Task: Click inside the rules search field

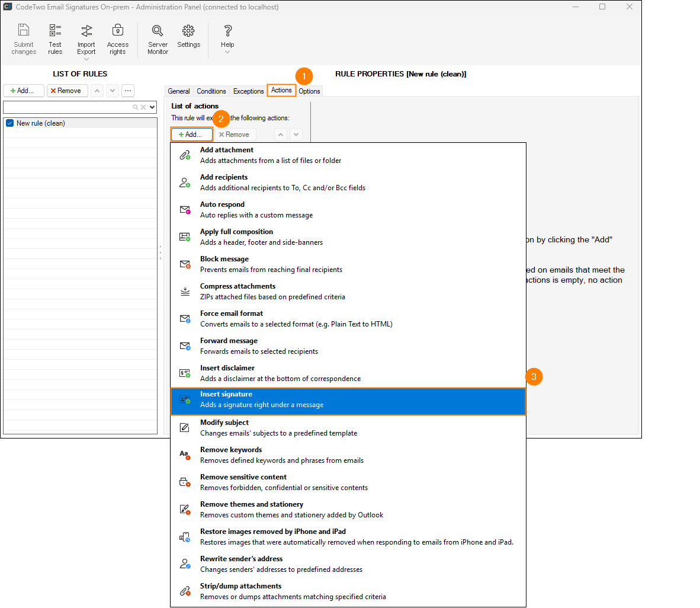Action: click(x=71, y=107)
